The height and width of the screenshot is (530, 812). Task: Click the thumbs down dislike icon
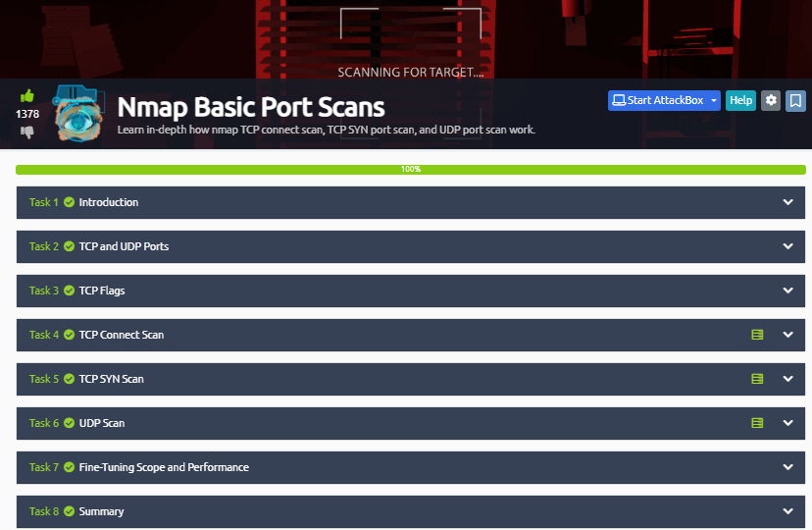26,132
